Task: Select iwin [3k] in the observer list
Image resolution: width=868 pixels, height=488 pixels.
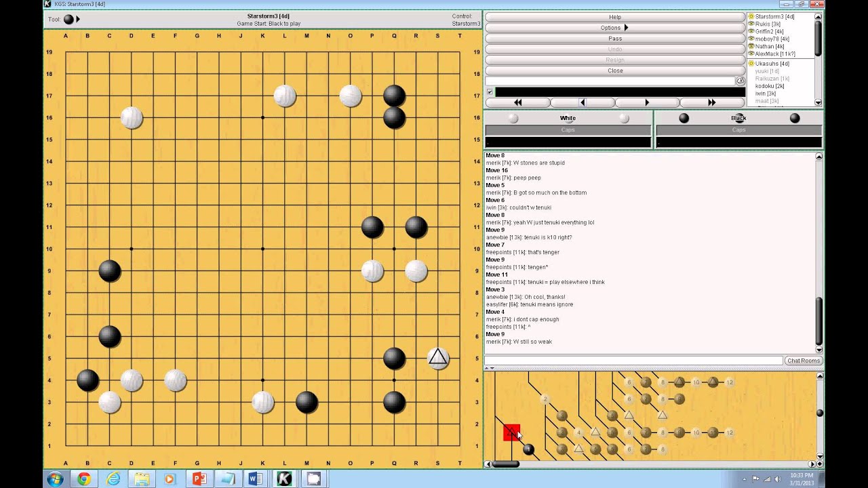Action: 766,94
